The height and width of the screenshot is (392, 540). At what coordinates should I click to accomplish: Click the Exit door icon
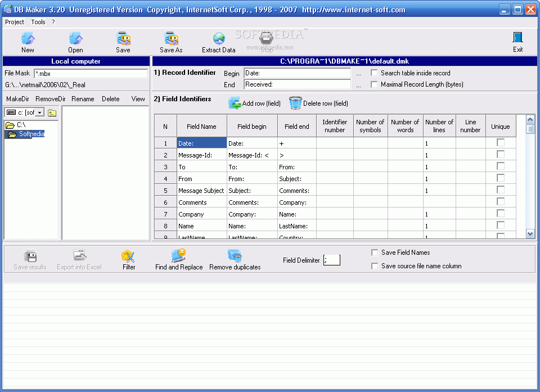[517, 37]
